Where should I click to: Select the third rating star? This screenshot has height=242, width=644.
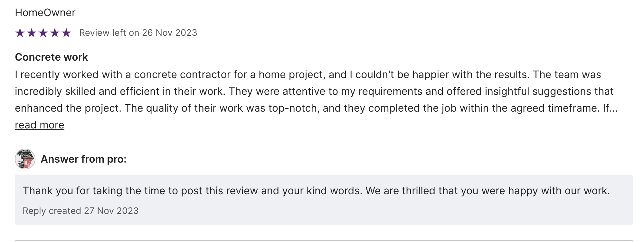43,33
